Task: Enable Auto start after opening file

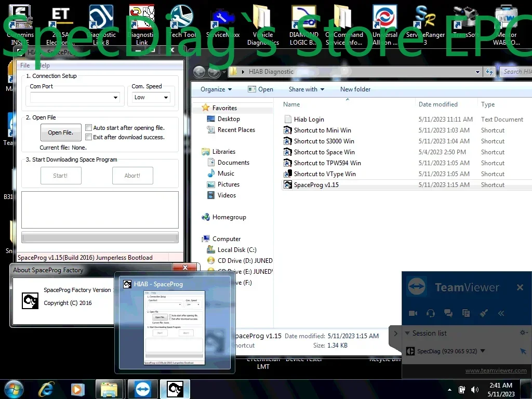Action: [89, 128]
